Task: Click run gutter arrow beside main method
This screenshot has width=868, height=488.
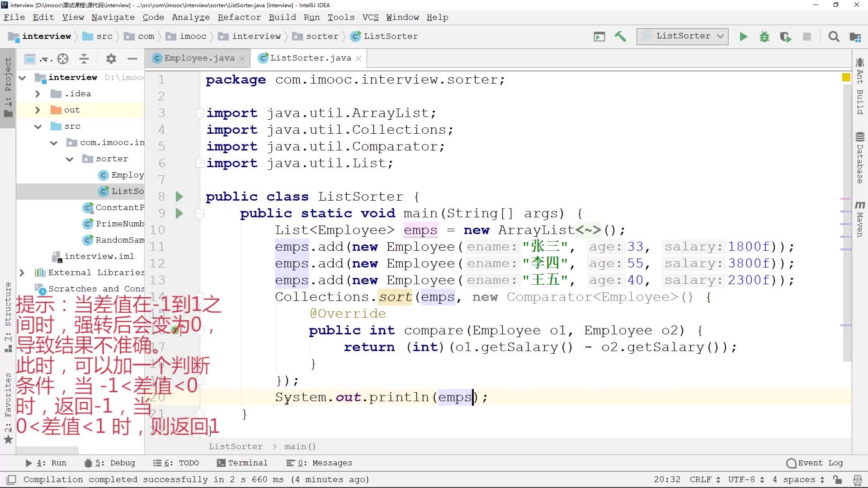Action: pyautogui.click(x=179, y=213)
